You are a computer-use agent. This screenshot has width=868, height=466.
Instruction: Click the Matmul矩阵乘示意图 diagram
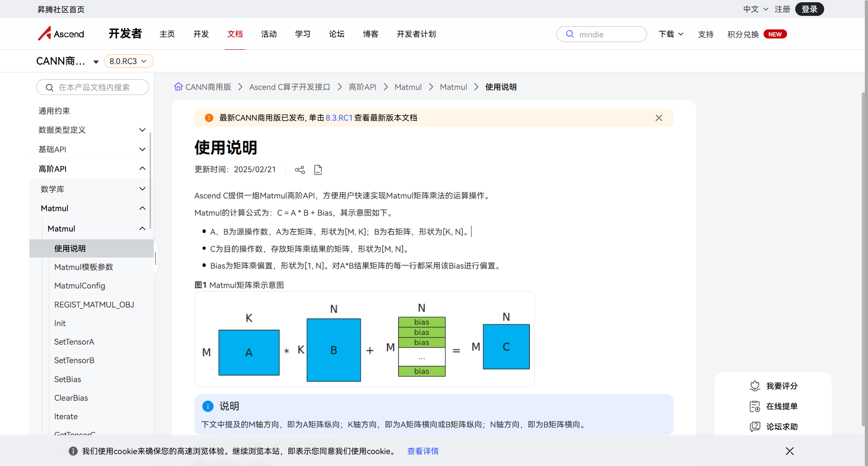point(364,339)
